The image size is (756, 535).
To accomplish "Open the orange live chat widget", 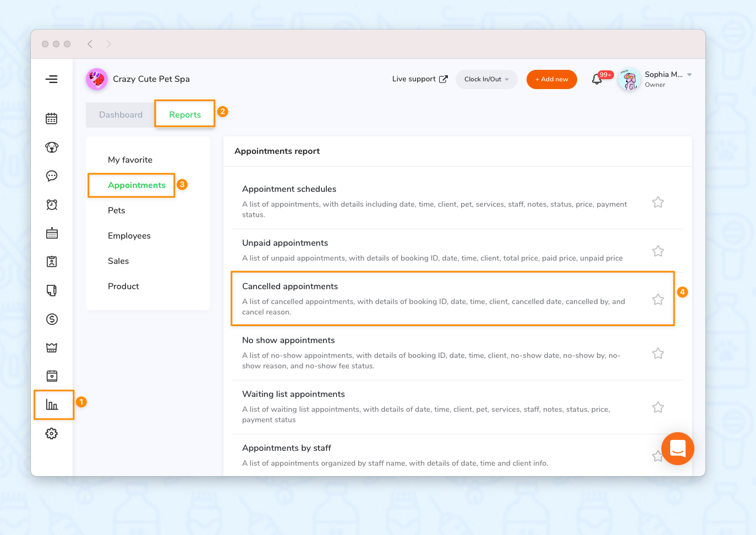I will pyautogui.click(x=678, y=449).
